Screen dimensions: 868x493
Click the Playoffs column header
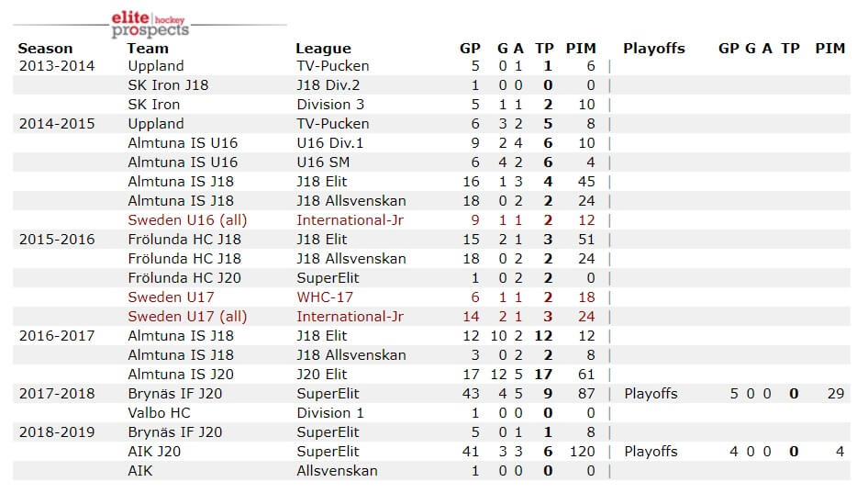click(654, 48)
